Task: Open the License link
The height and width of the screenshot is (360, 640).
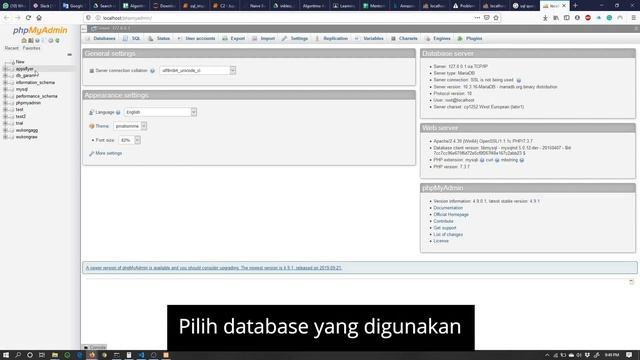Action: pos(441,241)
